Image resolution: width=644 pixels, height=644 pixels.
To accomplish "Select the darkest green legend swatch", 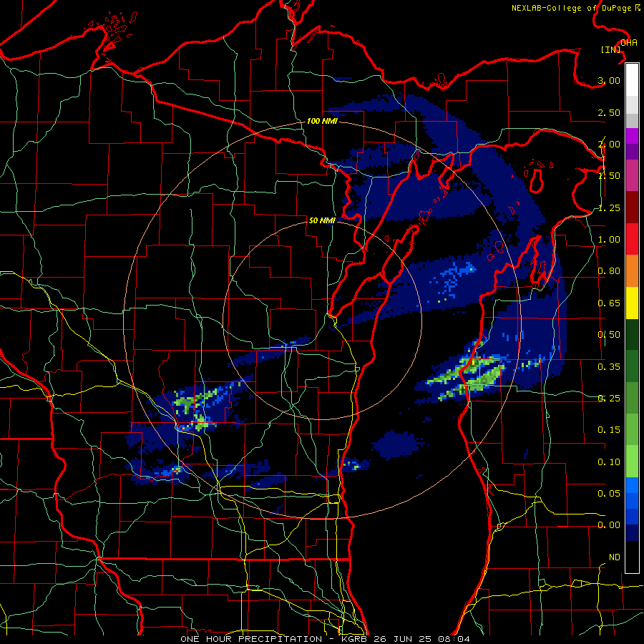I will click(x=632, y=334).
